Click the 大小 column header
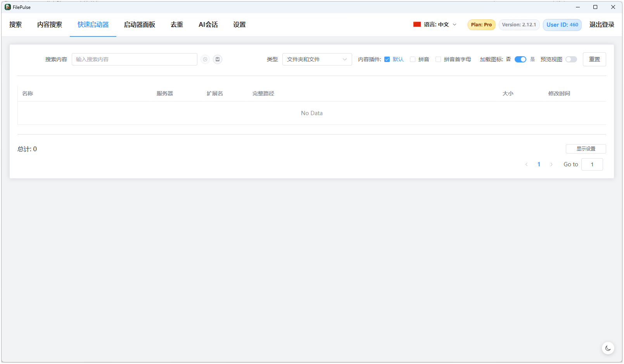The width and height of the screenshot is (624, 364). 508,93
